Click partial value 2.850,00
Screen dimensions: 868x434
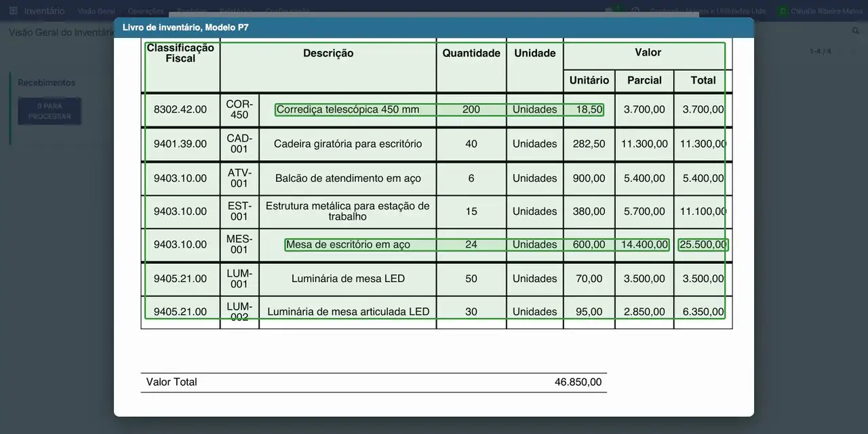point(644,312)
